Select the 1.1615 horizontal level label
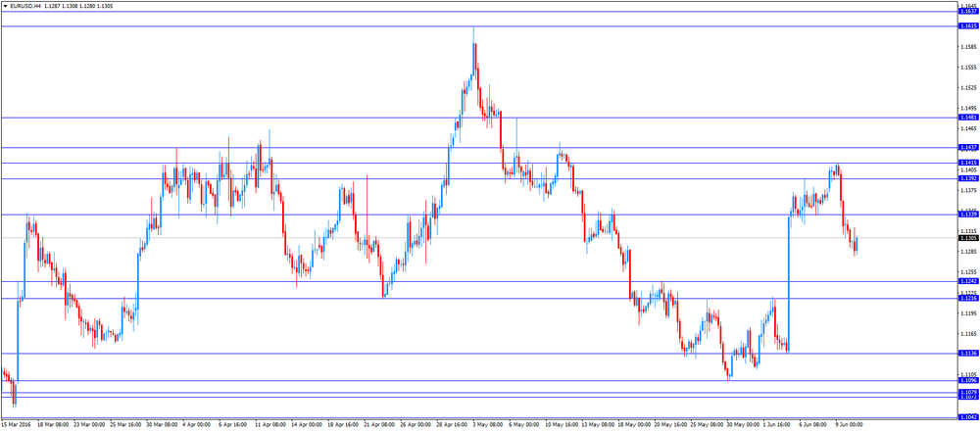The height and width of the screenshot is (431, 980). [x=968, y=25]
